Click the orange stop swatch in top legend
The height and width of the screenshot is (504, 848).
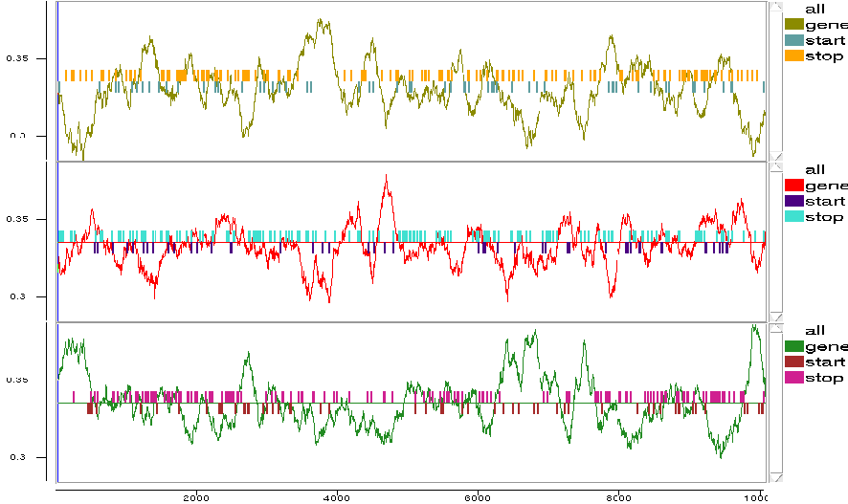pyautogui.click(x=793, y=56)
